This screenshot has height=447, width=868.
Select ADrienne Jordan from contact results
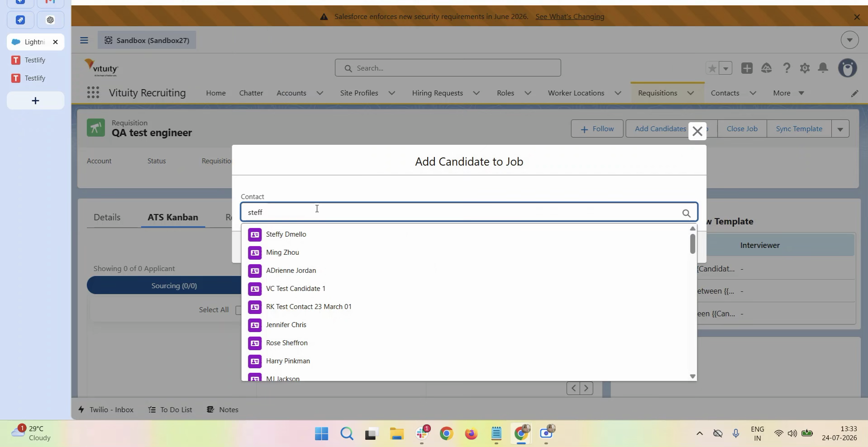click(x=465, y=271)
